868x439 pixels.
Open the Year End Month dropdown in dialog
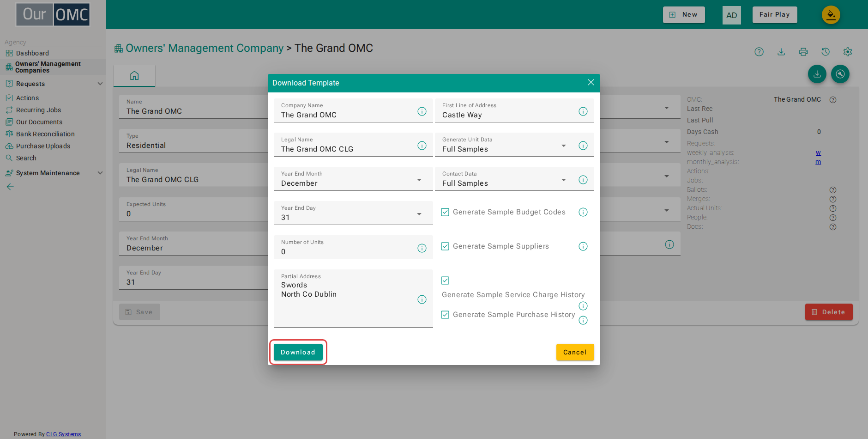tap(353, 179)
